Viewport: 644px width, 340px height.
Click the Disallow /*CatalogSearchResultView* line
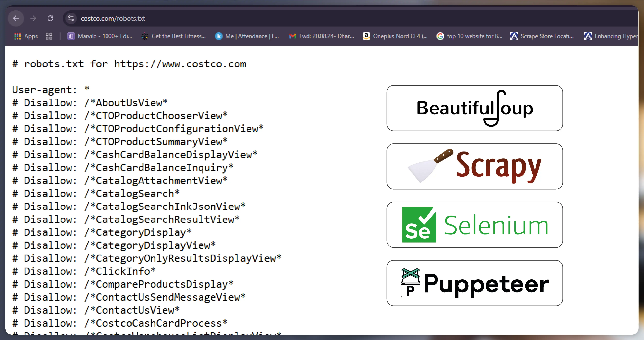point(126,220)
